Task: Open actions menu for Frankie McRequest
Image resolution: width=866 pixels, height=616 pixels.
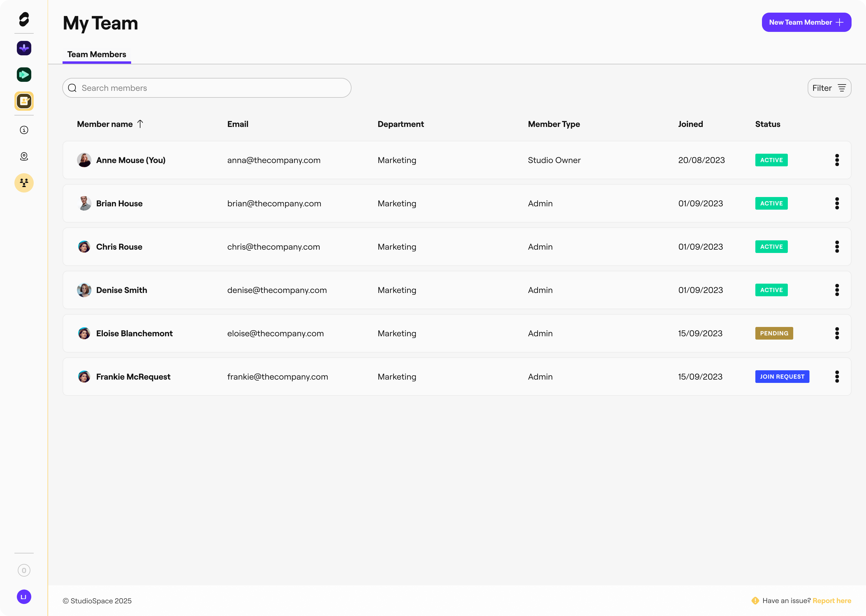Action: (837, 377)
